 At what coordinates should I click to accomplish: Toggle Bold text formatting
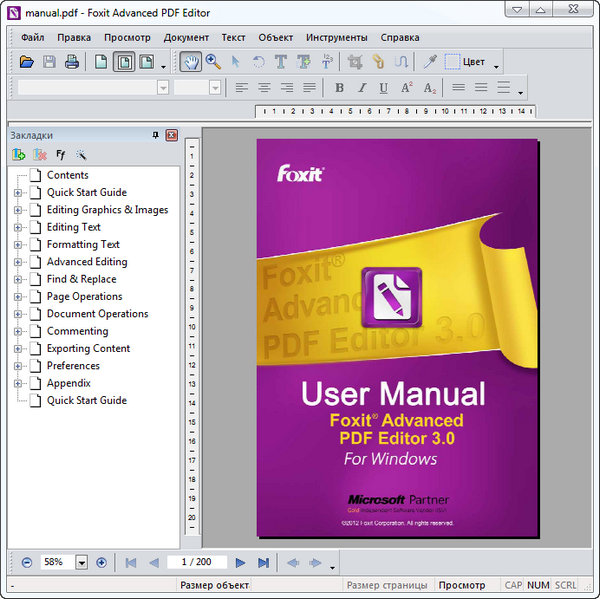pyautogui.click(x=339, y=88)
